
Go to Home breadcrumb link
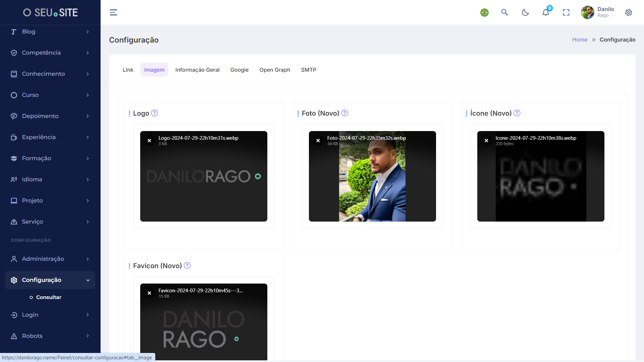click(x=580, y=40)
